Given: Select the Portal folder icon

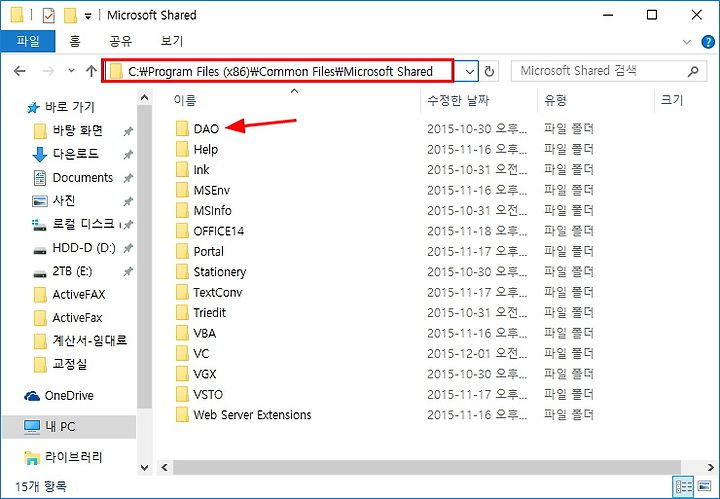Looking at the screenshot, I should click(183, 251).
